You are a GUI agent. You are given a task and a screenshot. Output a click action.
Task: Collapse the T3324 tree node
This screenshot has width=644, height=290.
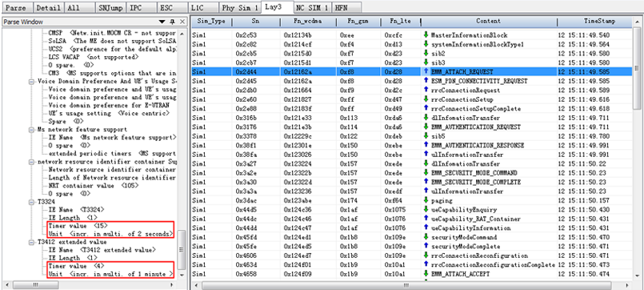(x=31, y=202)
